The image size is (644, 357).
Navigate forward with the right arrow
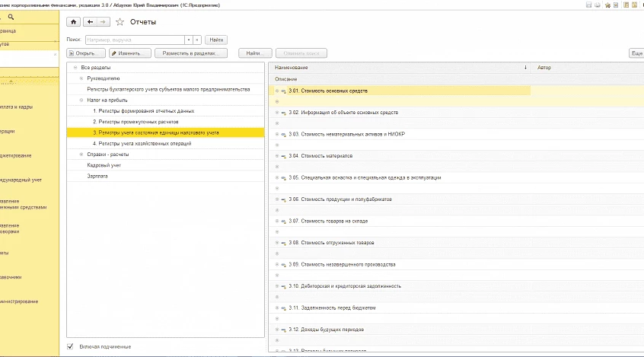coord(103,22)
